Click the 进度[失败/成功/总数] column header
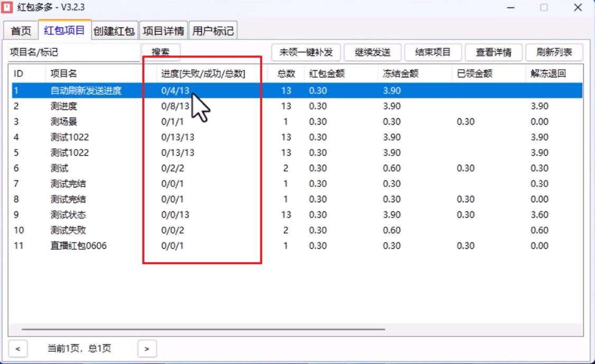The image size is (595, 364). tap(203, 74)
